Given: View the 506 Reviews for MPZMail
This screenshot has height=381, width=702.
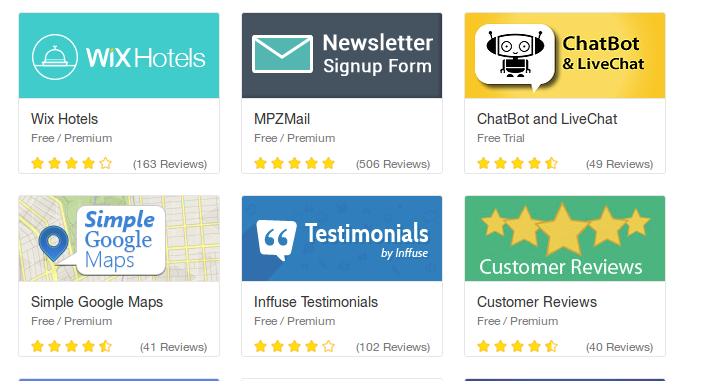Looking at the screenshot, I should tap(393, 164).
